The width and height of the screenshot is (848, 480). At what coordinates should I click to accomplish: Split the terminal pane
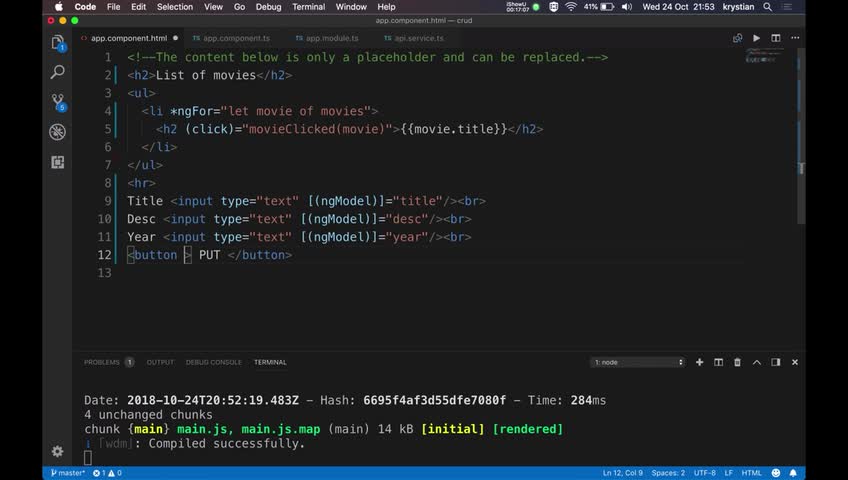pos(718,362)
